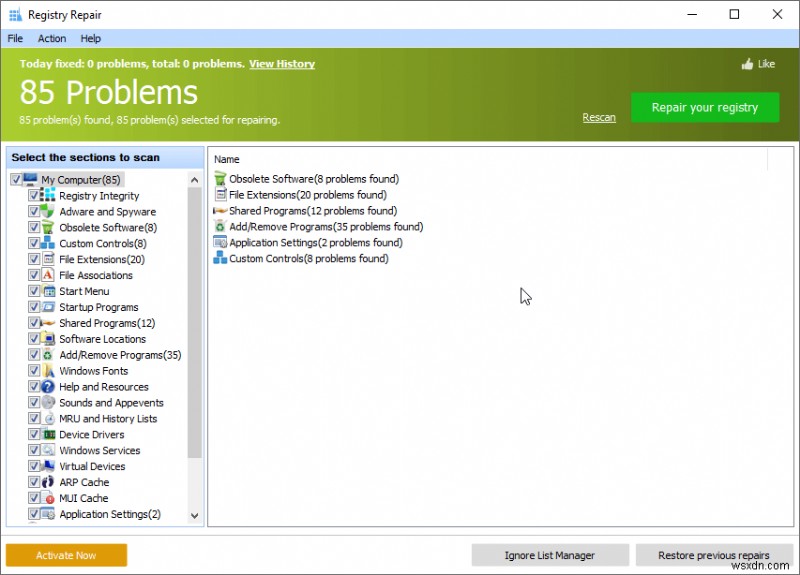Click Shared Programs icon in results list
This screenshot has width=800, height=575.
(x=220, y=210)
